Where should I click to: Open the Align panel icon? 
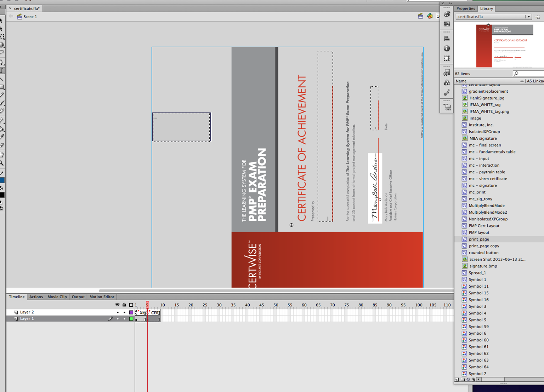(x=447, y=38)
